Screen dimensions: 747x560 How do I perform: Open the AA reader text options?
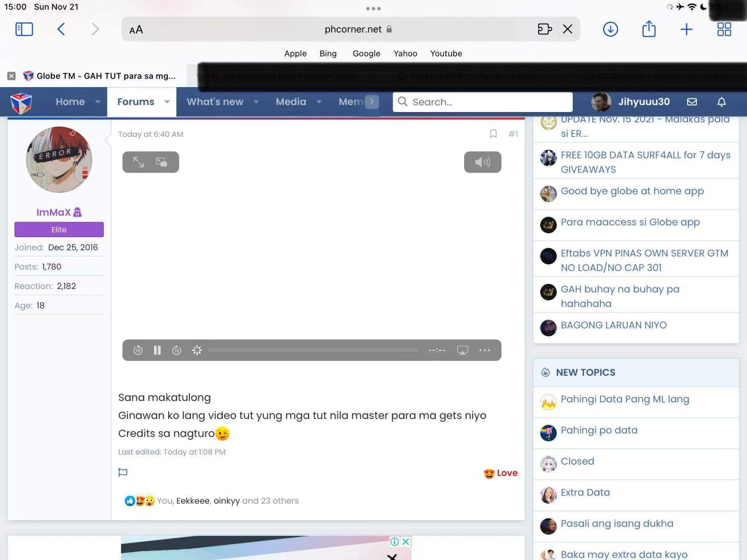click(x=136, y=30)
